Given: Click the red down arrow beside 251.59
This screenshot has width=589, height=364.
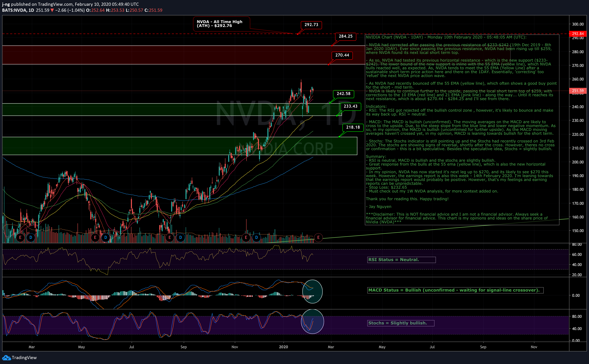Looking at the screenshot, I should [x=52, y=10].
